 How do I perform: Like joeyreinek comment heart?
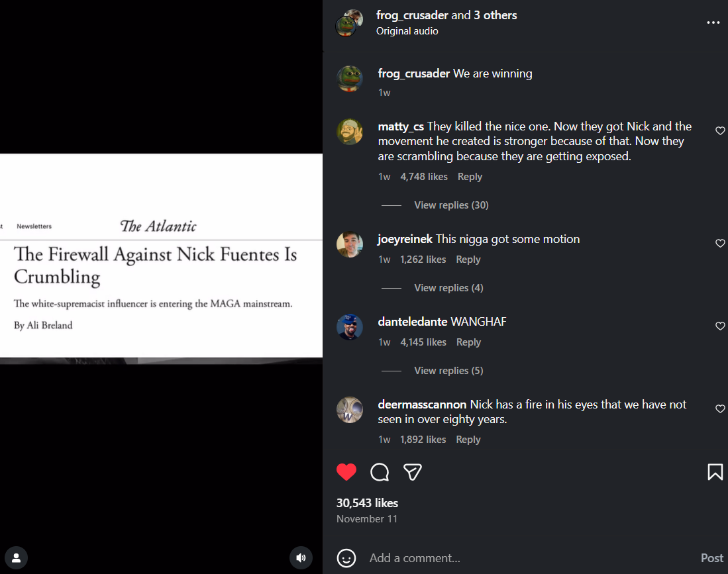point(720,243)
